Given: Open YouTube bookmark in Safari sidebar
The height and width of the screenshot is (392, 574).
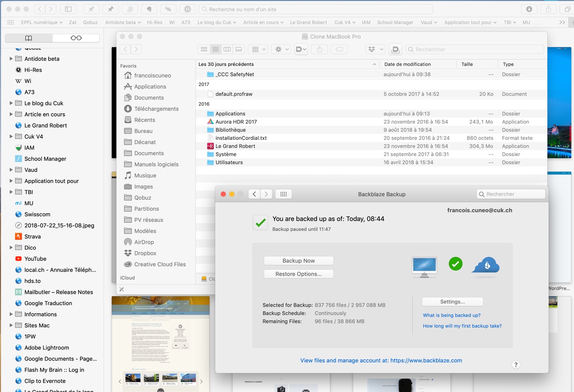Looking at the screenshot, I should click(35, 259).
